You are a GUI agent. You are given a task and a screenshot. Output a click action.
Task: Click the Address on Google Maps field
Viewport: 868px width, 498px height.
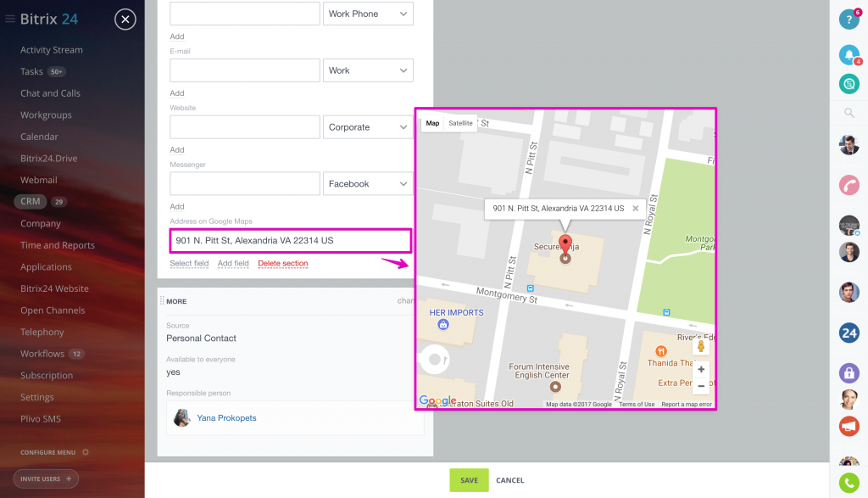pyautogui.click(x=290, y=240)
